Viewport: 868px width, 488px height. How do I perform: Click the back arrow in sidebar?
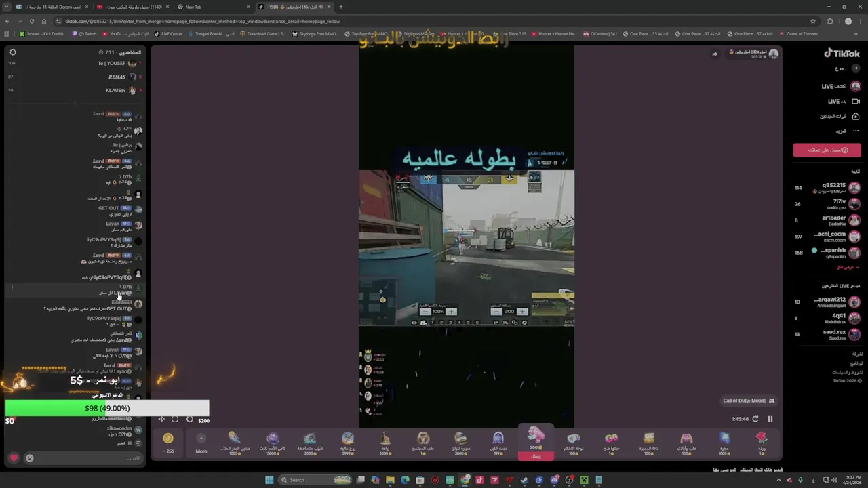tap(856, 68)
